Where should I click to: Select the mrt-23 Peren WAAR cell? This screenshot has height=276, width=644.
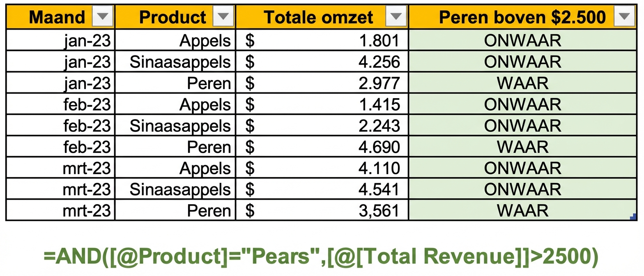pyautogui.click(x=522, y=210)
